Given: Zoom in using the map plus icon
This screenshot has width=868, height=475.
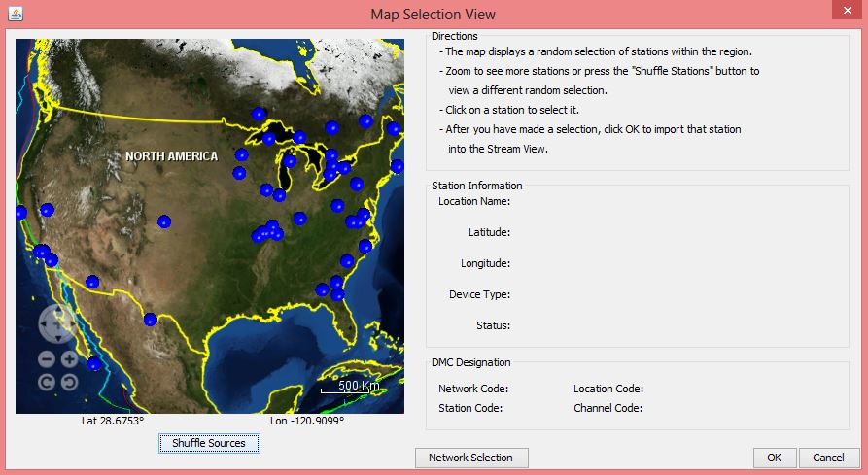Looking at the screenshot, I should (x=69, y=358).
